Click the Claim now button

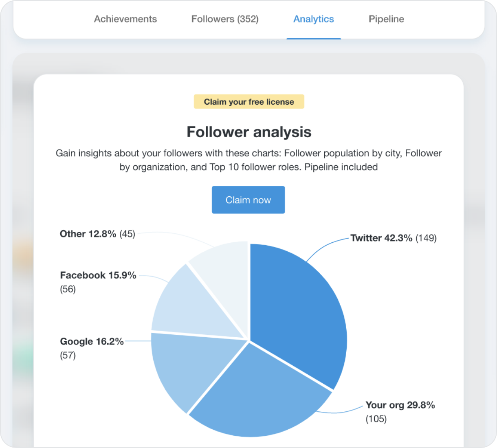point(248,200)
